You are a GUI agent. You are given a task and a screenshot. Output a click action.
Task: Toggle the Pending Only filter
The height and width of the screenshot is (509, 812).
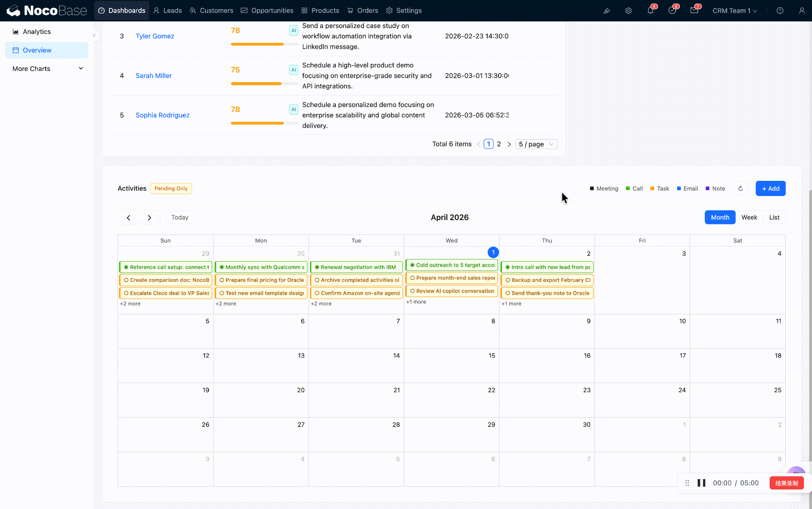point(171,188)
